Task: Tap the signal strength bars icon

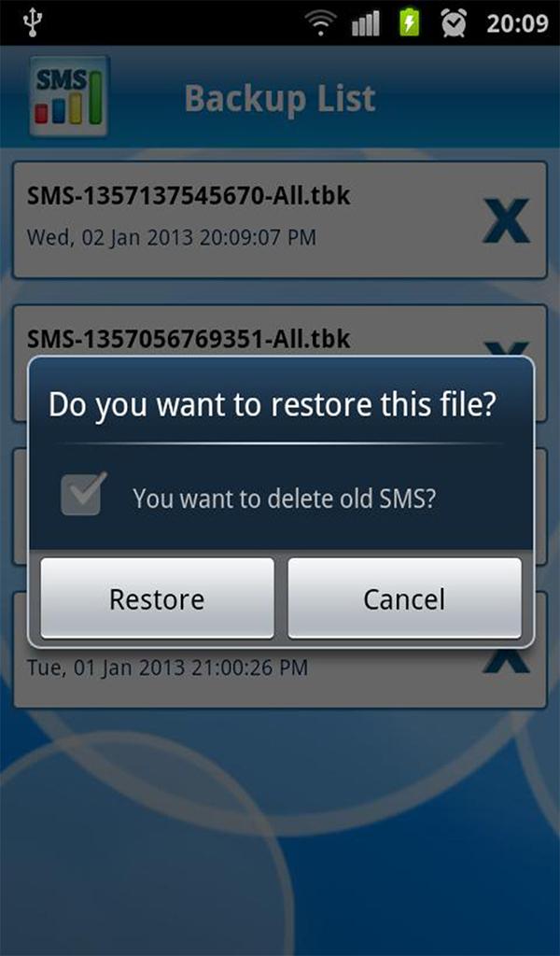Action: pyautogui.click(x=366, y=23)
